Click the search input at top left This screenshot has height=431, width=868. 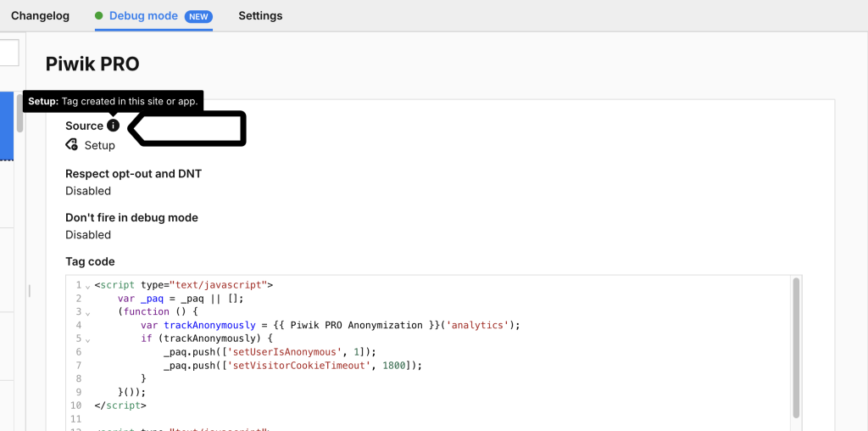coord(9,53)
